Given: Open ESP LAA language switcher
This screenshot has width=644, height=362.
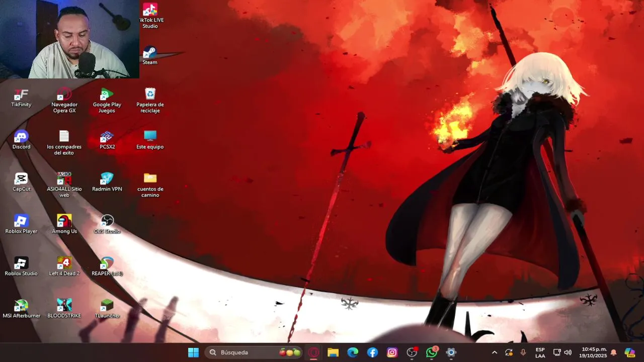Looking at the screenshot, I should point(540,352).
